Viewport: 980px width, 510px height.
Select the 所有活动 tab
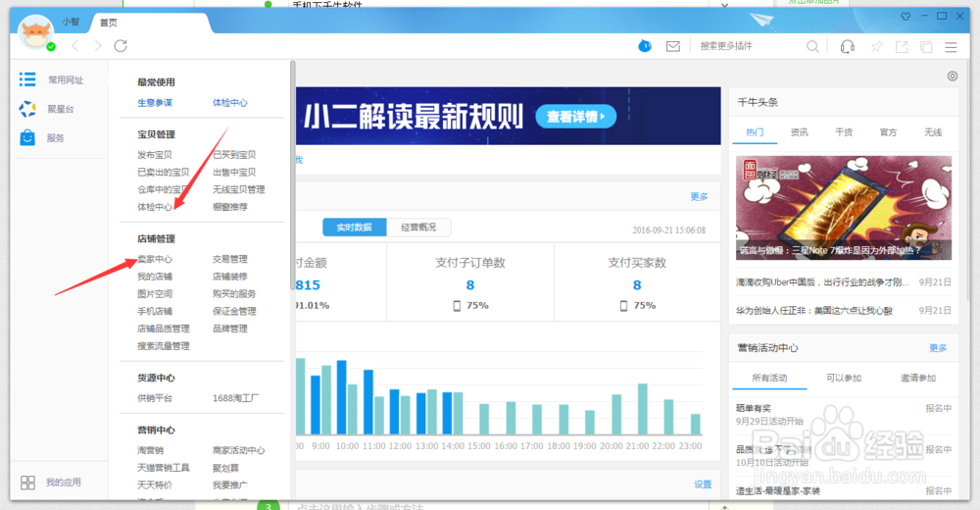(x=769, y=378)
